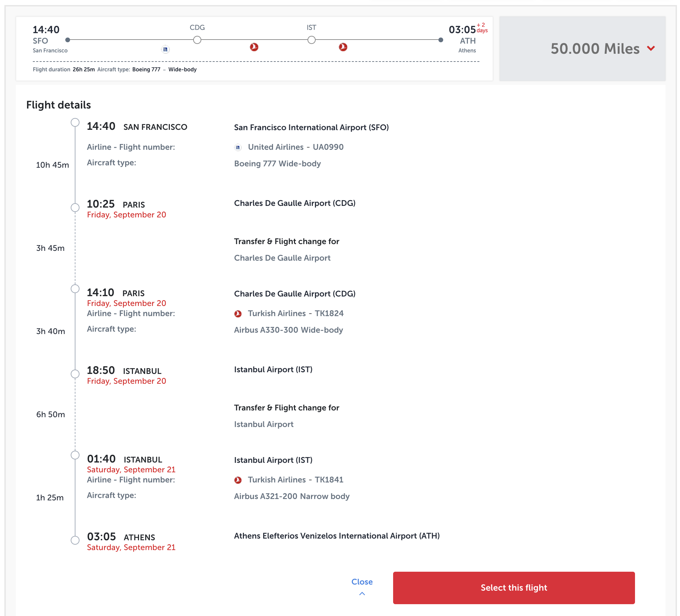Click the 'Flight details' heading
Screen dimensions: 680x616
59,105
